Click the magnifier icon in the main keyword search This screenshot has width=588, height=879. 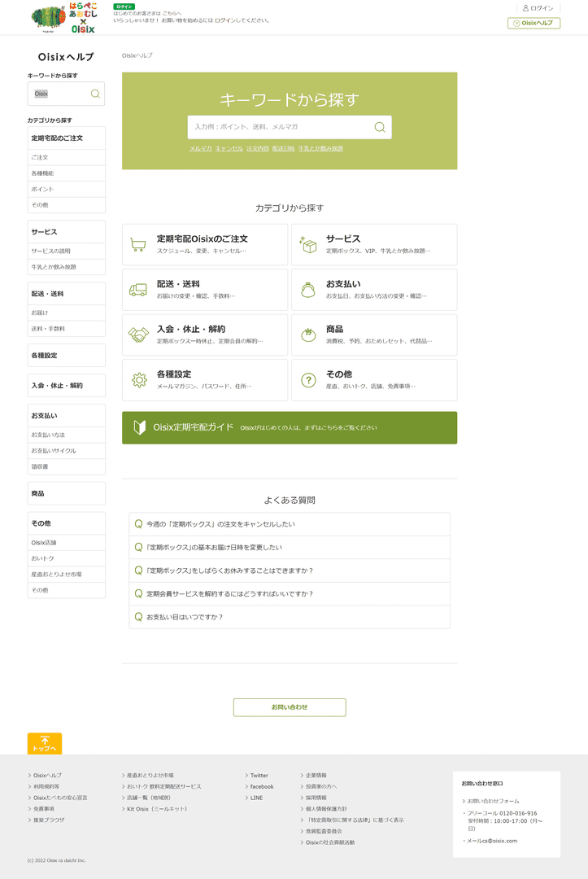coord(379,128)
